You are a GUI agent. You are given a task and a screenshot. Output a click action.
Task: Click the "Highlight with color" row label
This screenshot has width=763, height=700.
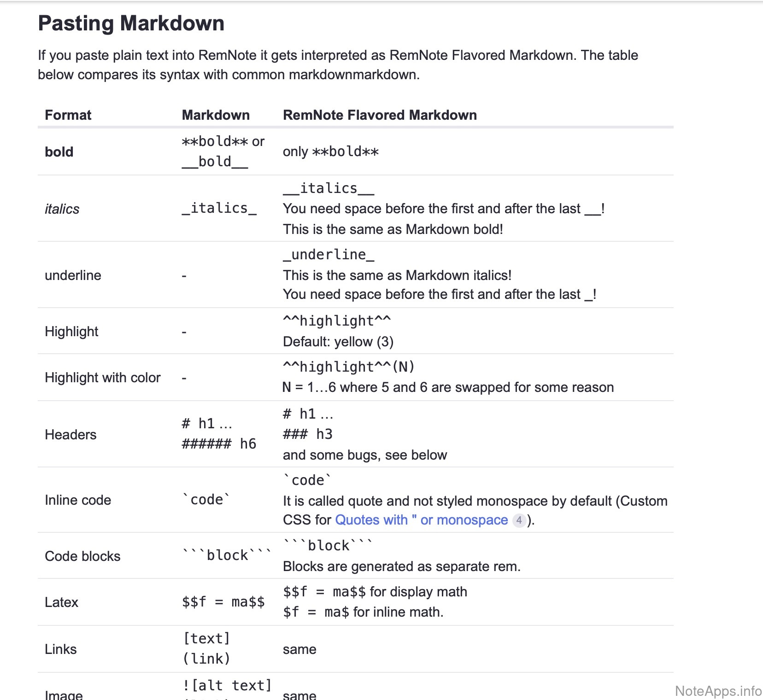(x=102, y=378)
